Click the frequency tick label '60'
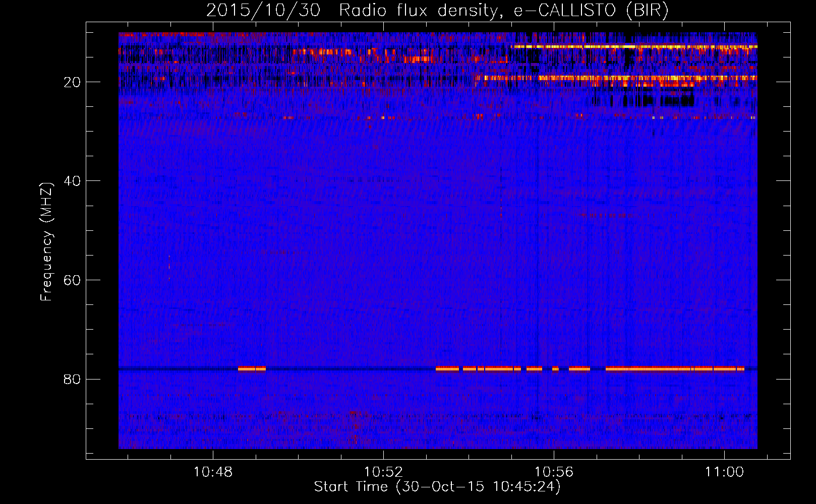816x504 pixels. click(72, 280)
